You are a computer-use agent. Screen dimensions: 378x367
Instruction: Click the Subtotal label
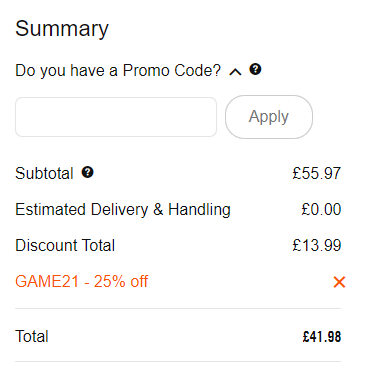pyautogui.click(x=44, y=173)
